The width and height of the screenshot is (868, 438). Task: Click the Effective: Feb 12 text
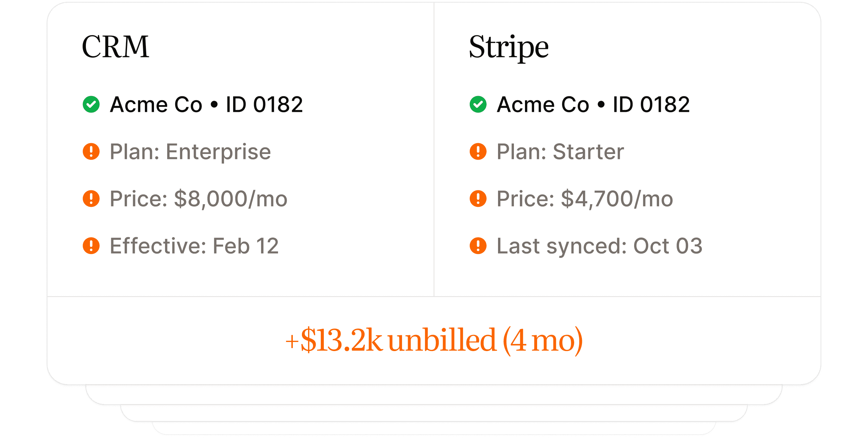(194, 246)
